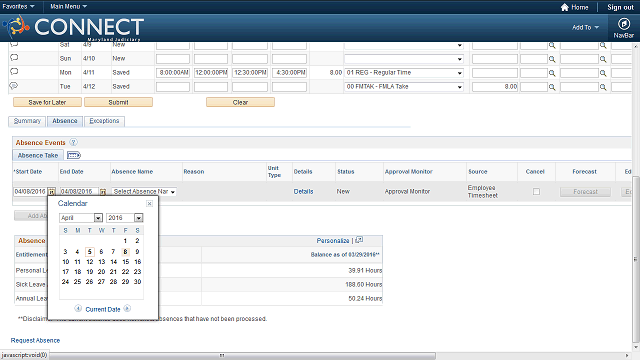
Task: Click the 8:00:00AM time field for Mon
Action: [173, 73]
